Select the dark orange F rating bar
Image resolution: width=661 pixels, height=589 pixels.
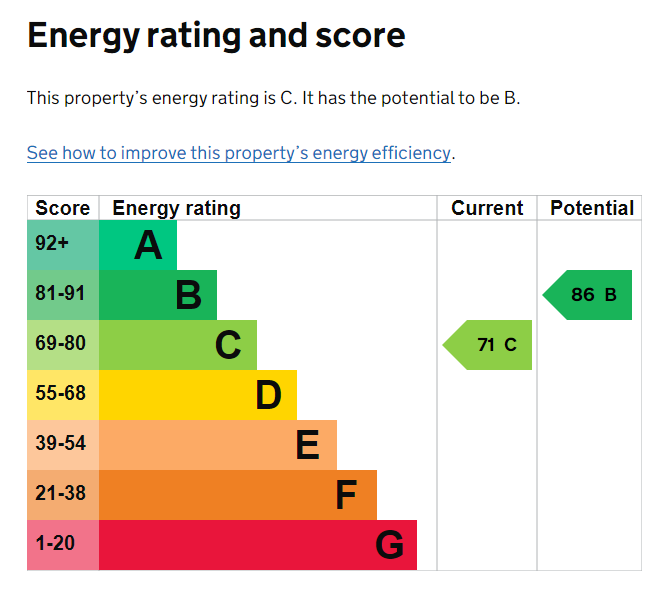coord(238,495)
